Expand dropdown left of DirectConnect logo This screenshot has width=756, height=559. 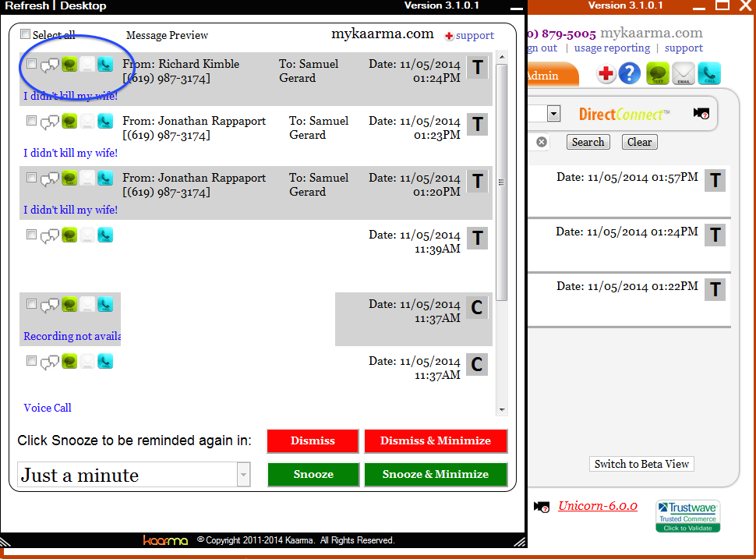click(x=553, y=115)
